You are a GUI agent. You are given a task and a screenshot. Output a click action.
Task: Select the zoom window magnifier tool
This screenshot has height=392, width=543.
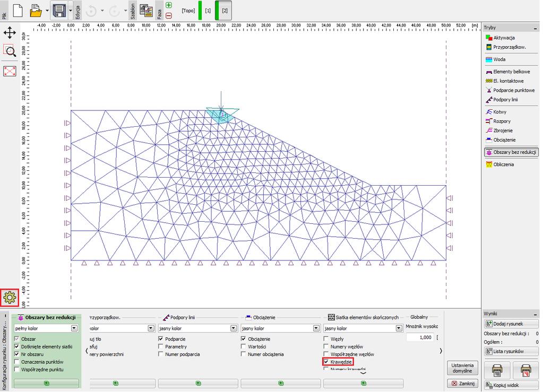coord(10,50)
